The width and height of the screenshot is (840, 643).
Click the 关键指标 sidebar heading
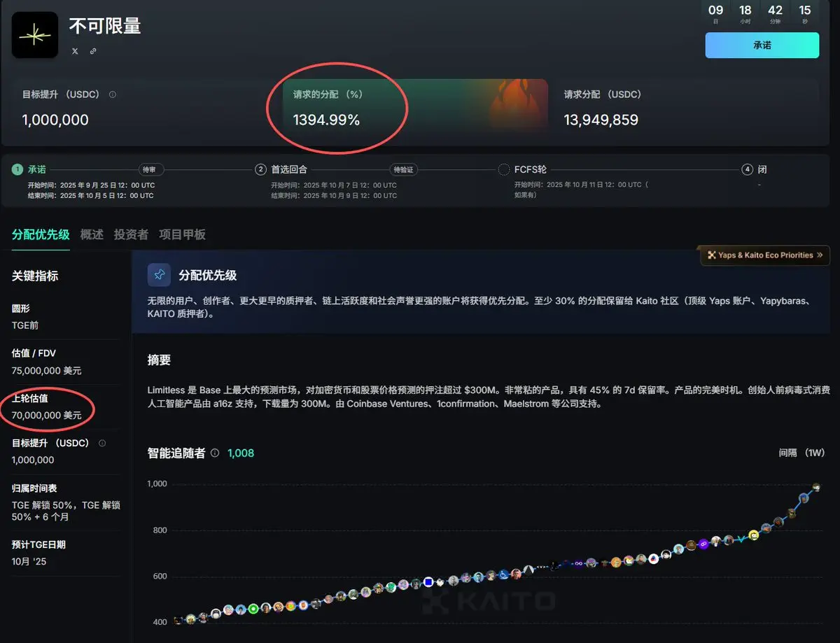(x=35, y=276)
